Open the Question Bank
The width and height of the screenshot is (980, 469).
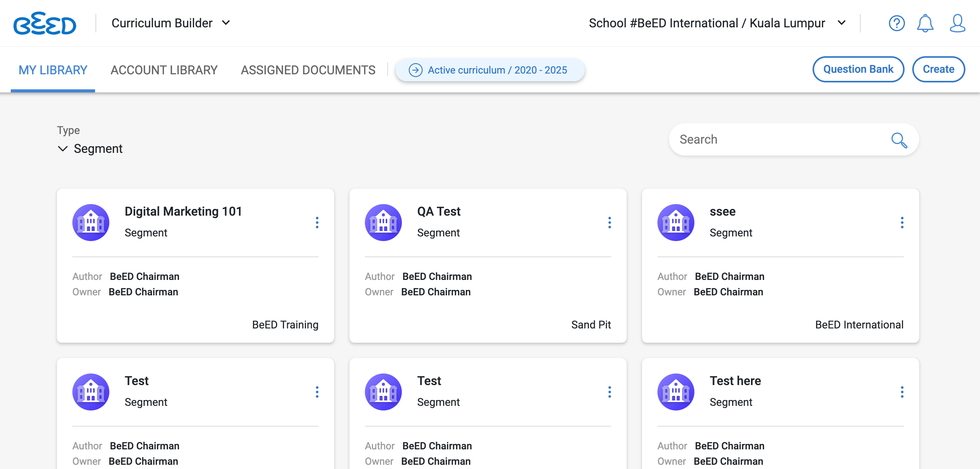click(858, 69)
